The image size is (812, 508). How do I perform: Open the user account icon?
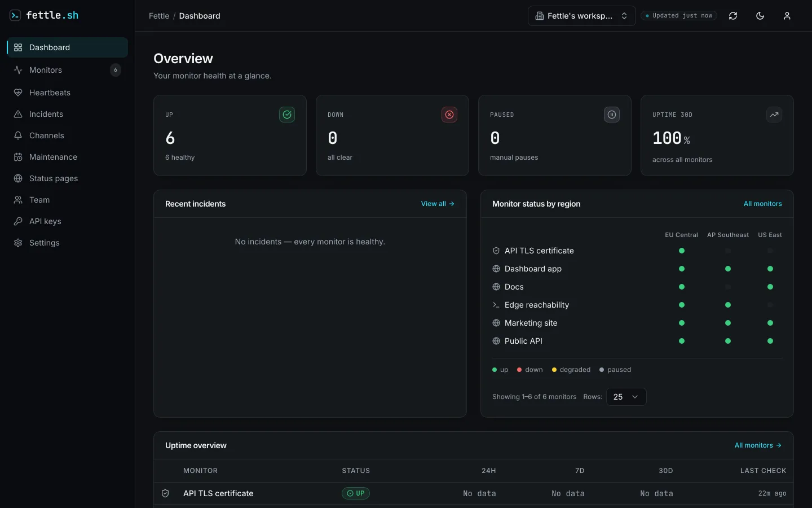click(787, 16)
